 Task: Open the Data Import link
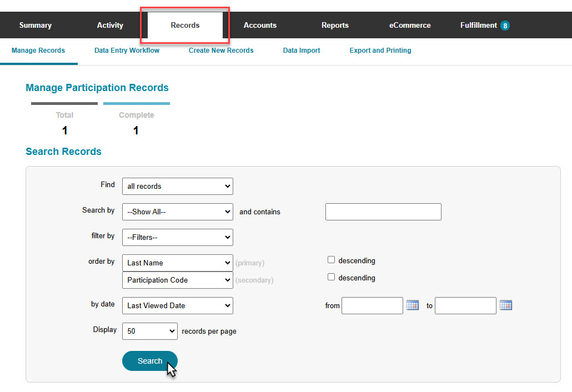pyautogui.click(x=302, y=51)
